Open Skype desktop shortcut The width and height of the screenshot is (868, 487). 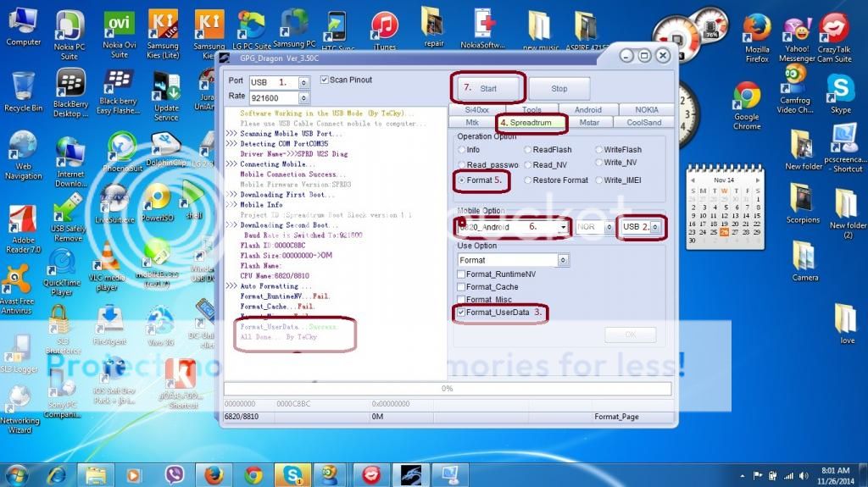(x=840, y=88)
